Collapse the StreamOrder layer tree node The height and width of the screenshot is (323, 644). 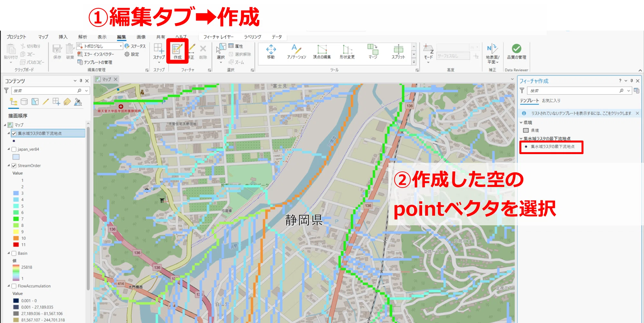click(x=9, y=165)
